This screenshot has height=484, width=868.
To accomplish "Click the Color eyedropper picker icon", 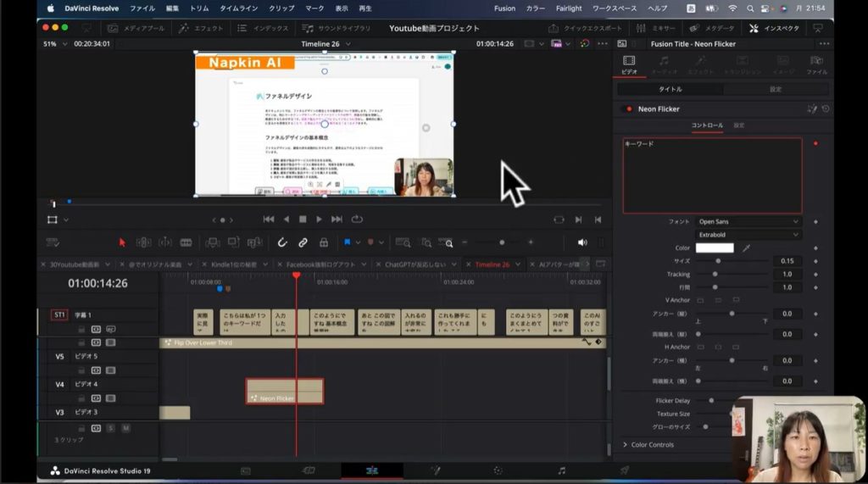I will coord(747,248).
